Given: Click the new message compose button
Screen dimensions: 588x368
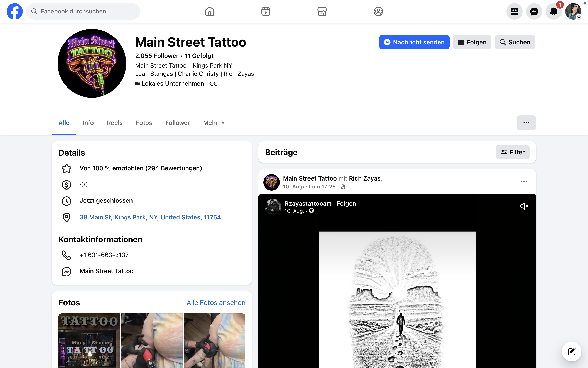Looking at the screenshot, I should tap(571, 351).
